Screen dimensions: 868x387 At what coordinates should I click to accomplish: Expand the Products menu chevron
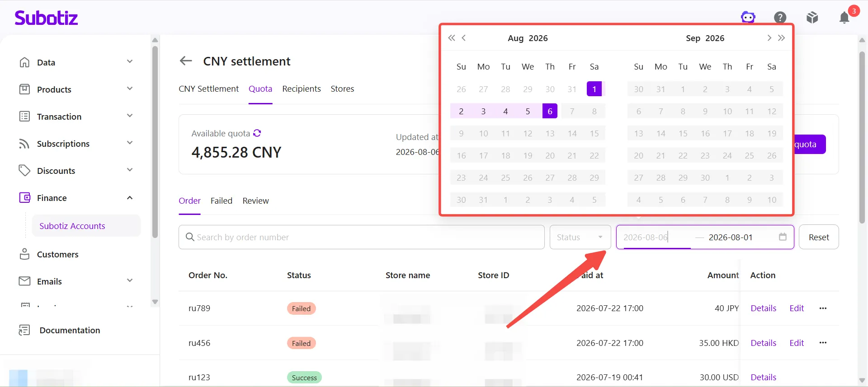click(x=130, y=89)
